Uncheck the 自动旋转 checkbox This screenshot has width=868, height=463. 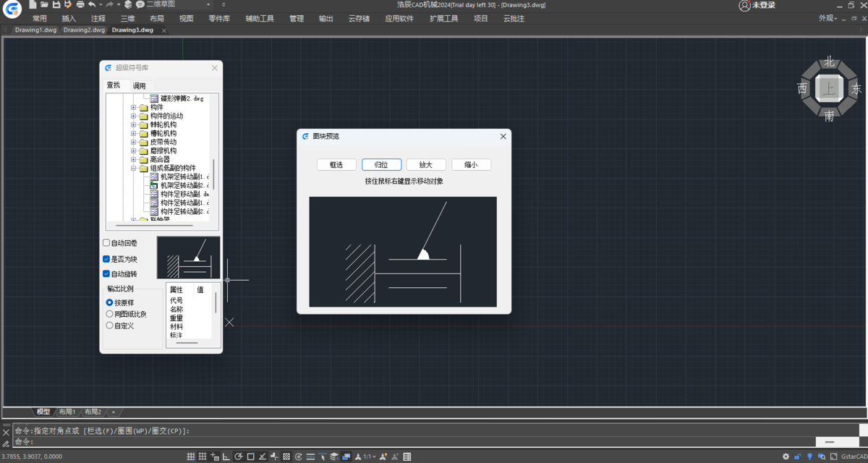[106, 274]
